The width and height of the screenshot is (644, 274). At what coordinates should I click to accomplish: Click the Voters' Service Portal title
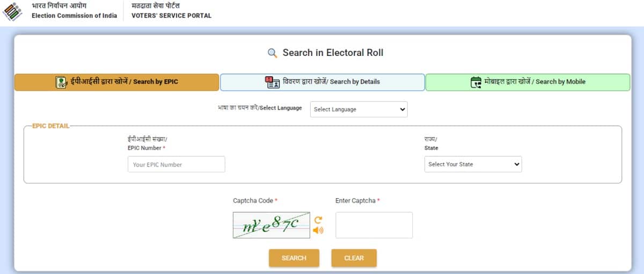[x=171, y=16]
